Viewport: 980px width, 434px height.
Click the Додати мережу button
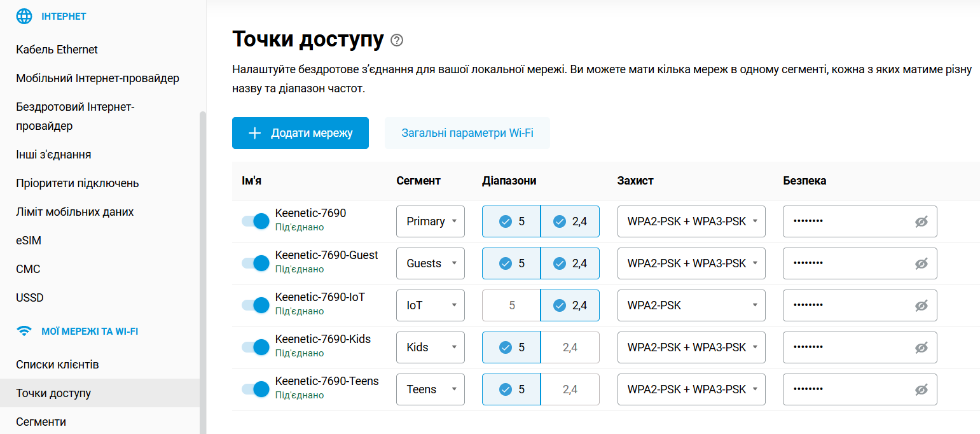300,133
